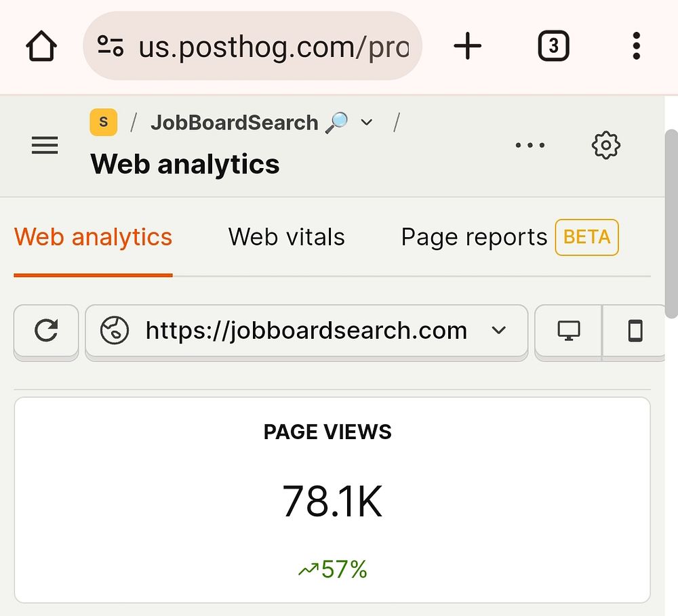This screenshot has width=678, height=616.
Task: Click the Page Views 78.1K card
Action: click(332, 500)
